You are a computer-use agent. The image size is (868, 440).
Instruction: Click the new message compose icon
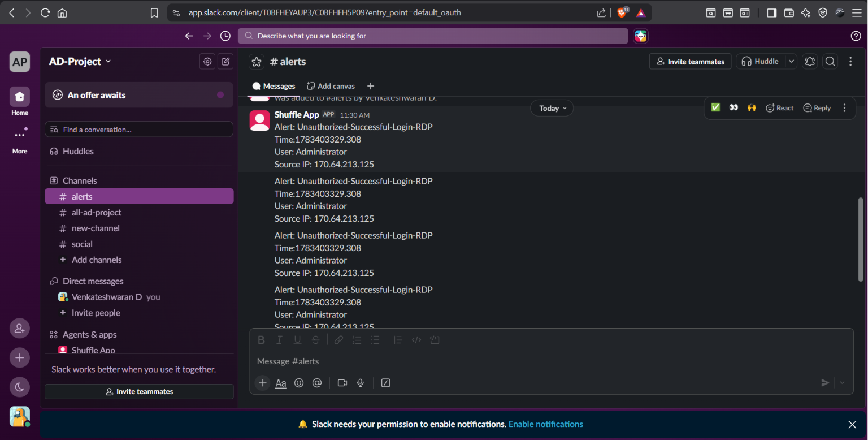[225, 61]
